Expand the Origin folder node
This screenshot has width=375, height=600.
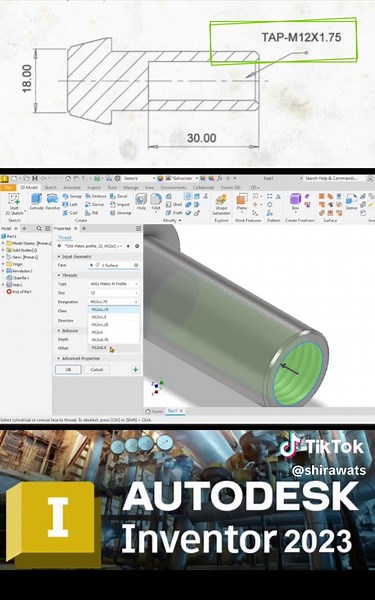click(x=3, y=264)
